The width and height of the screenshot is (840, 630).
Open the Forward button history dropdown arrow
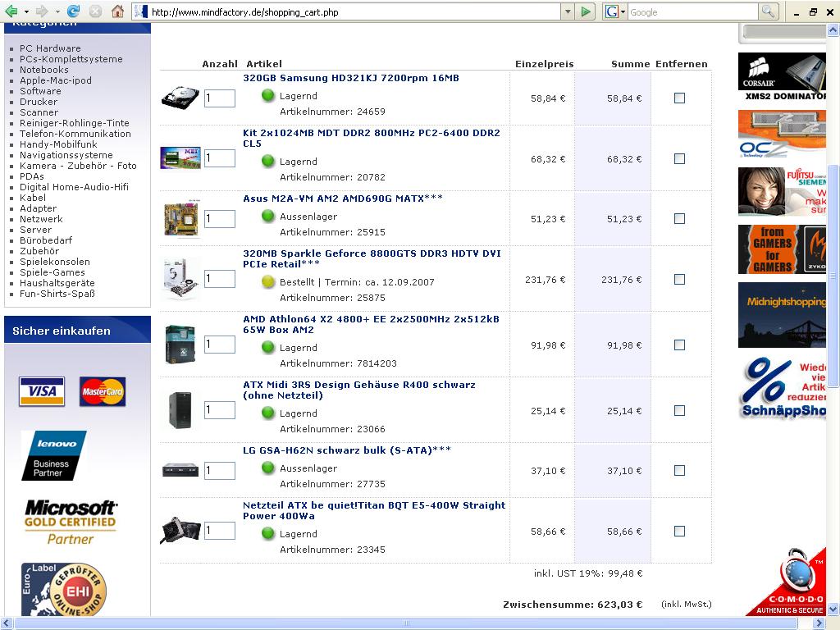pos(57,11)
